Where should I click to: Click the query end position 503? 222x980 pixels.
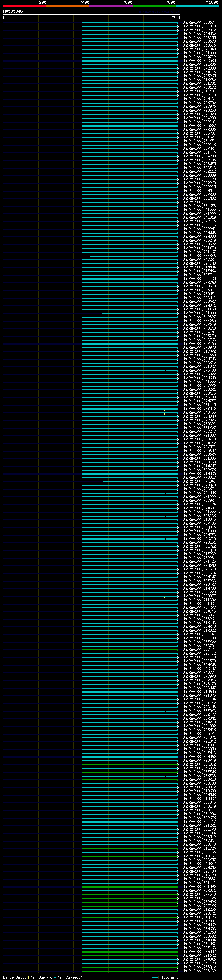coord(175,17)
